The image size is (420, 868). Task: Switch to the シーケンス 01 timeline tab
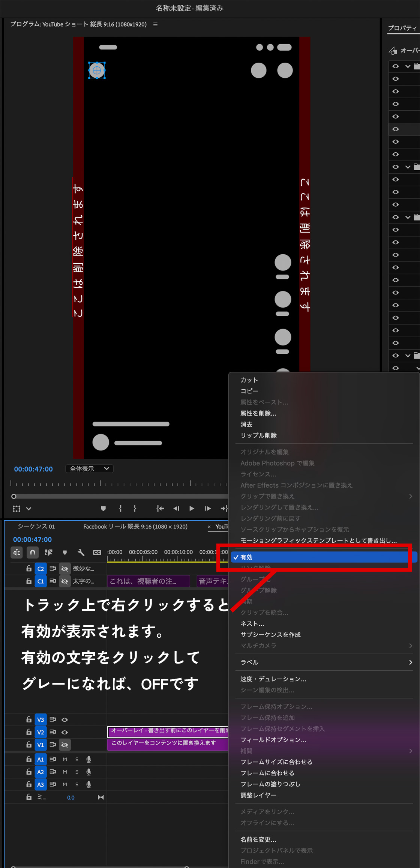tap(36, 526)
